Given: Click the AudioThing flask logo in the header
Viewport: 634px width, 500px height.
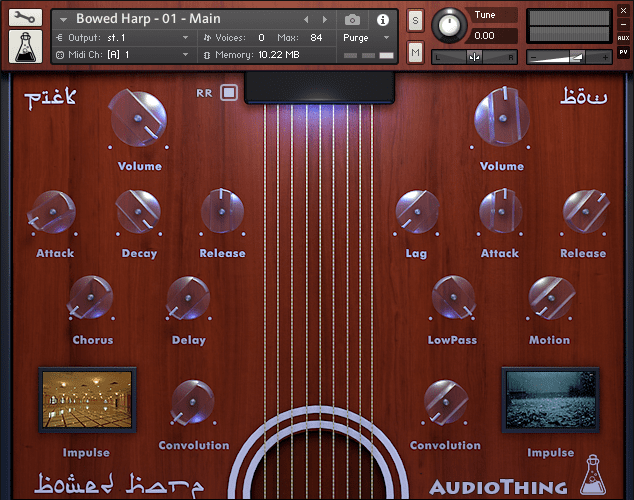Looking at the screenshot, I should [x=25, y=47].
